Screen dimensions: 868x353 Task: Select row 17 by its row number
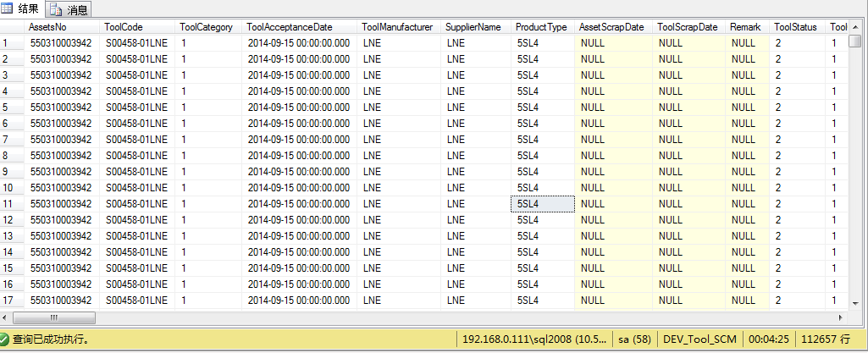pos(12,300)
